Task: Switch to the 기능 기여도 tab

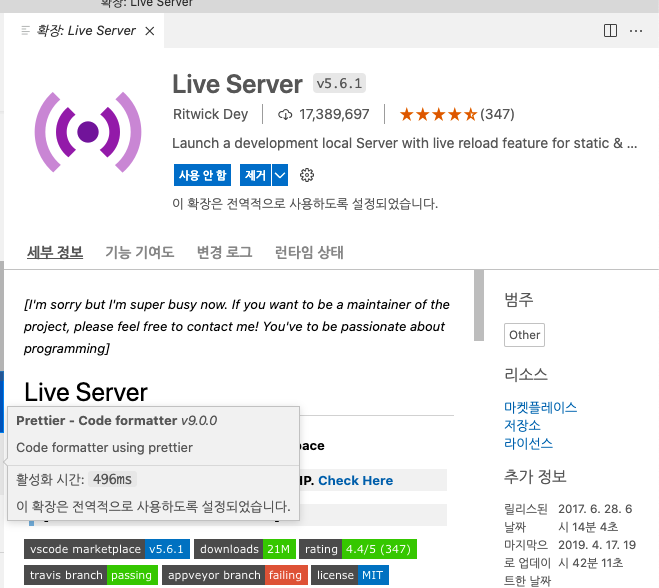Action: click(140, 252)
